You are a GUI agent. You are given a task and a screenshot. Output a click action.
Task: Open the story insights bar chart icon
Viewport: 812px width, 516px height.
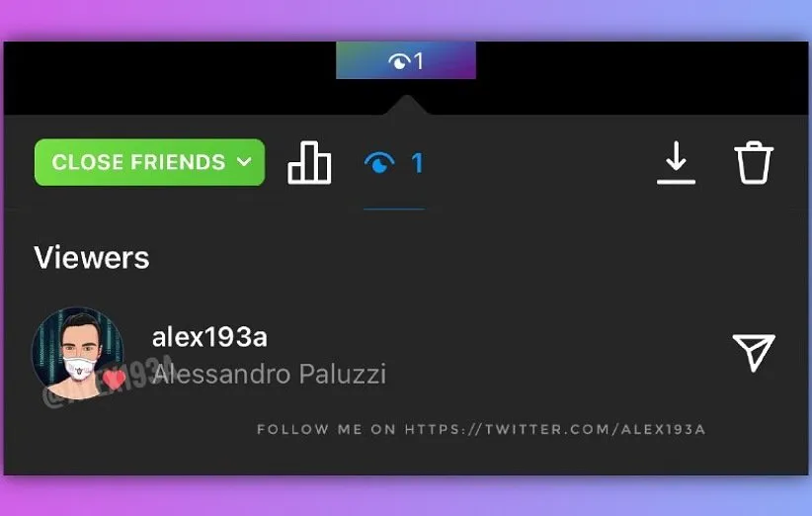point(309,163)
